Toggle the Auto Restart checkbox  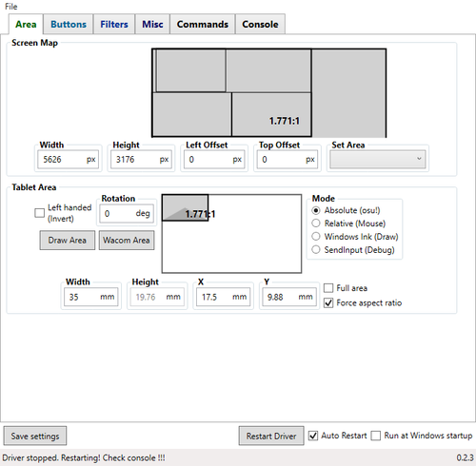click(313, 436)
